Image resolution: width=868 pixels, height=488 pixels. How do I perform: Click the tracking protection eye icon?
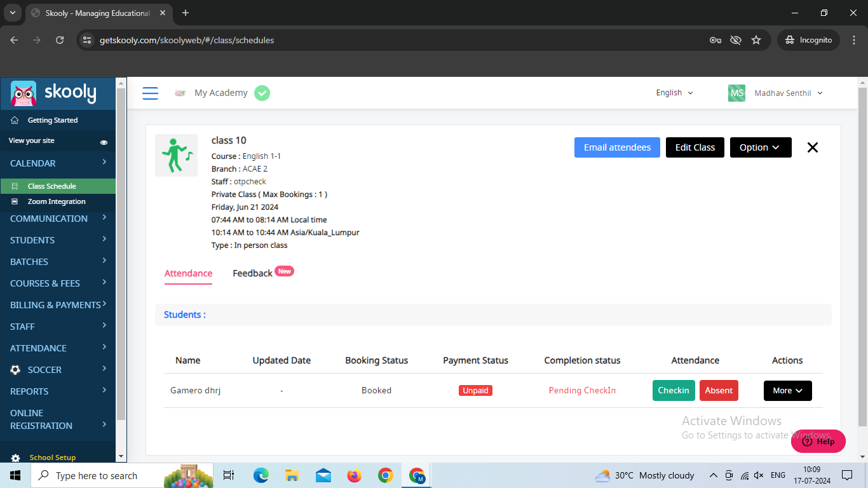736,40
